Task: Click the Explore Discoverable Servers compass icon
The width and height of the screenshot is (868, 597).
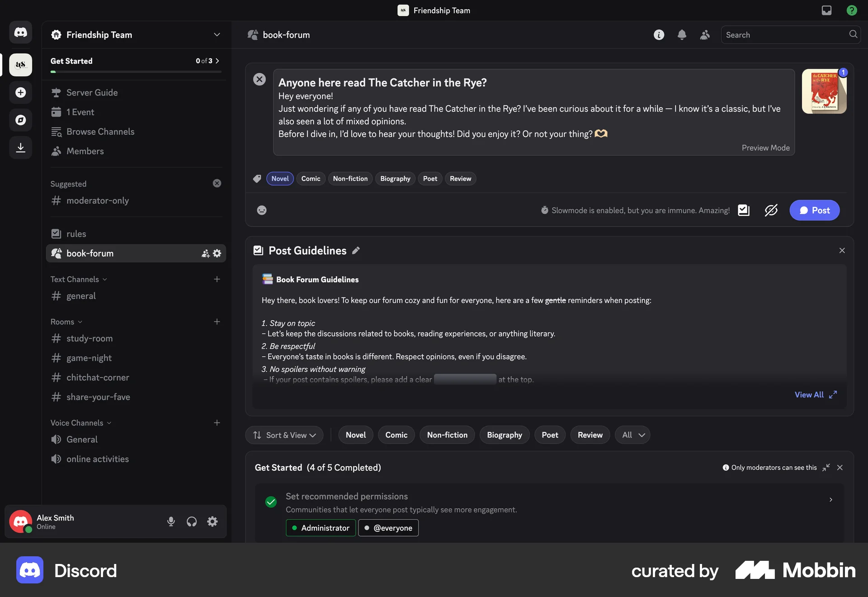Action: coord(20,120)
